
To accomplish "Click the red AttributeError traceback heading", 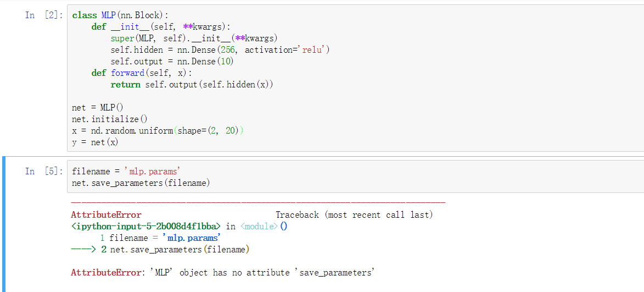I will tap(106, 214).
